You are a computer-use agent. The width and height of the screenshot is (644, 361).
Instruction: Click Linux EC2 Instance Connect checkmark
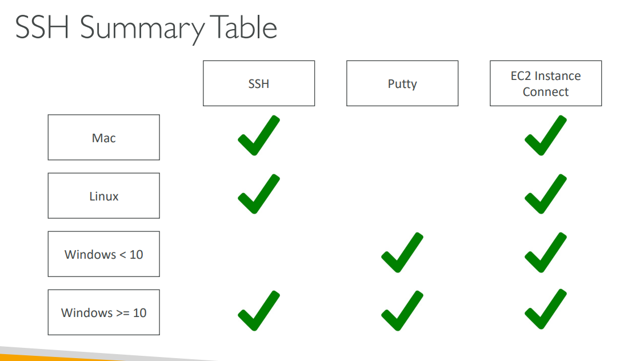pyautogui.click(x=545, y=195)
